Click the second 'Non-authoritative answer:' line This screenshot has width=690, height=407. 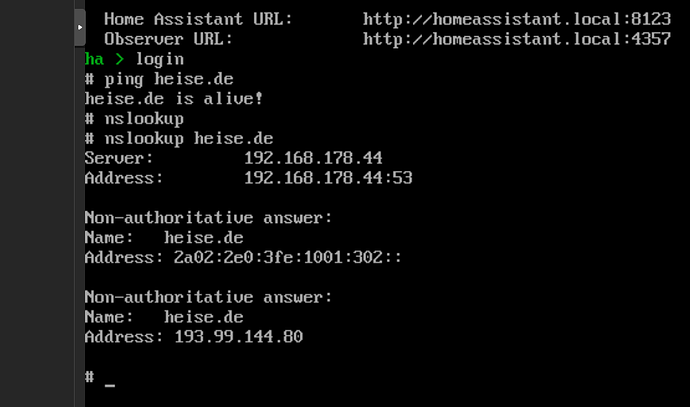click(208, 297)
